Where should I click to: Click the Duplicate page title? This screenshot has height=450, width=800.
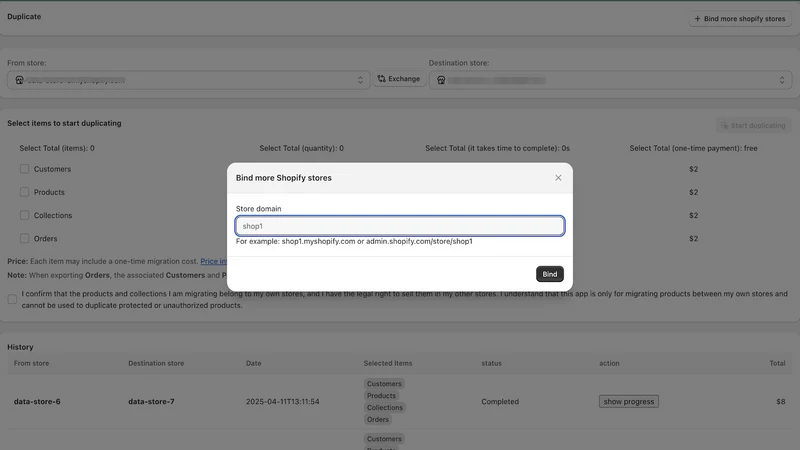(24, 16)
